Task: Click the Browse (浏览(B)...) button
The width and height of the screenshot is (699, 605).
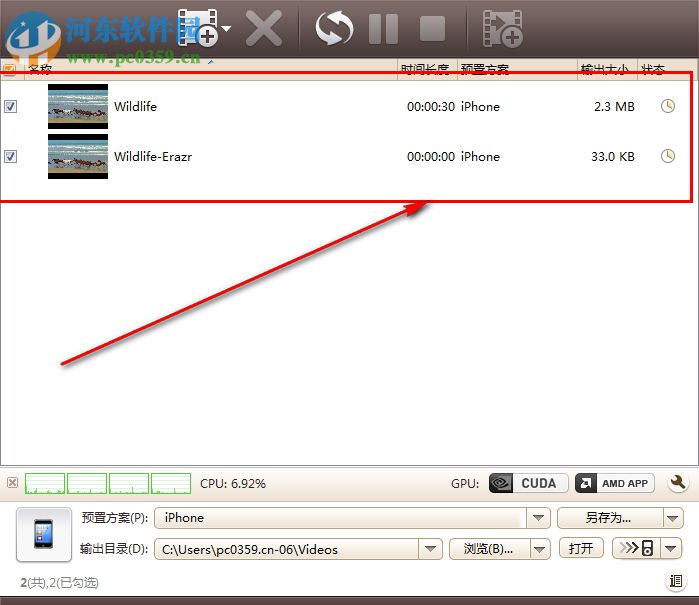Action: (x=489, y=549)
